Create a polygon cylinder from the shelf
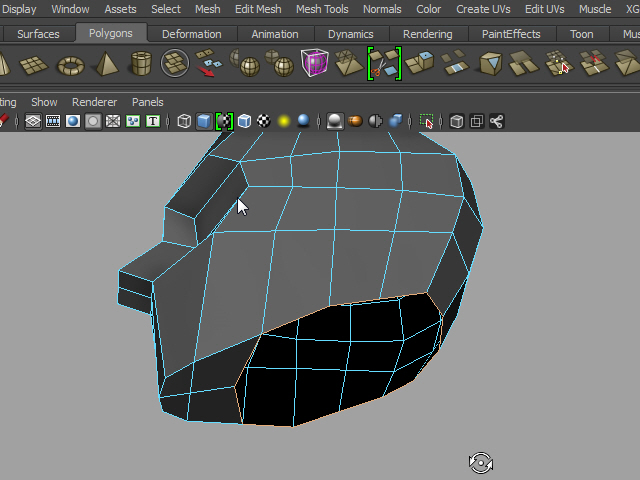Viewport: 640px width, 480px height. [x=141, y=65]
